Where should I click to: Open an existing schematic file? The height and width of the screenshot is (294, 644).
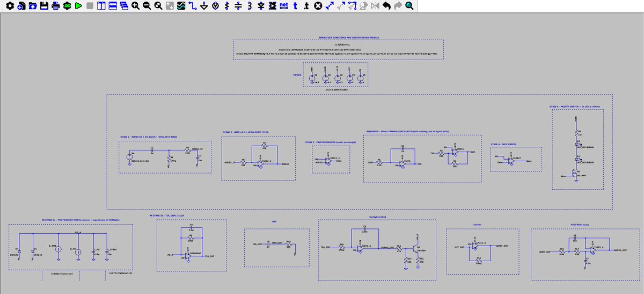[33, 6]
